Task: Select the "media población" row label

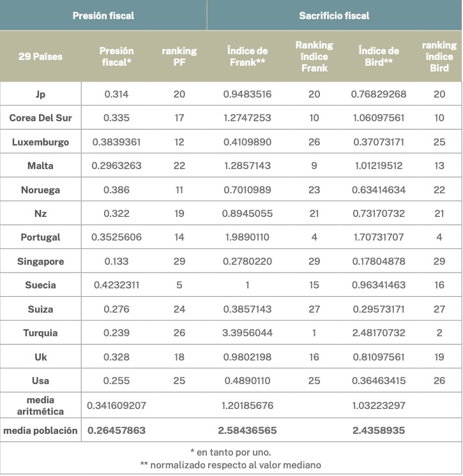Action: (x=40, y=431)
